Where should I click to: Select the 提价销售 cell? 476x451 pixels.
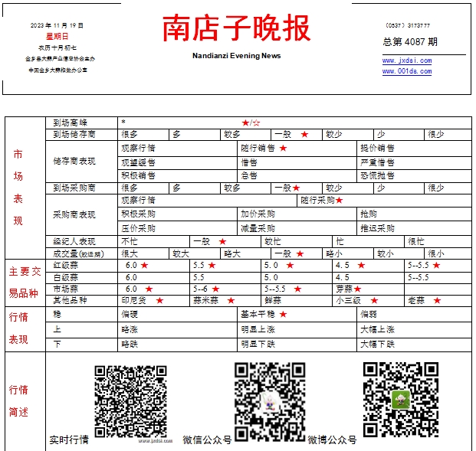coord(414,149)
